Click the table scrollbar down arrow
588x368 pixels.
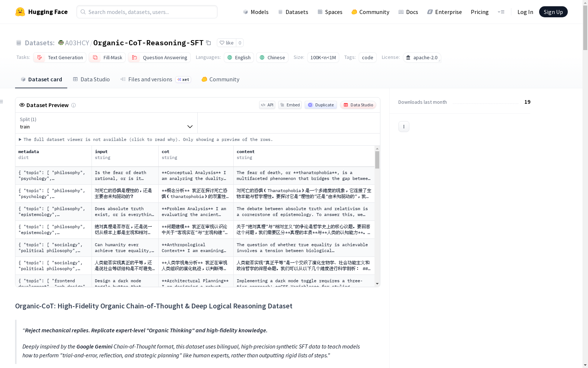(x=377, y=284)
